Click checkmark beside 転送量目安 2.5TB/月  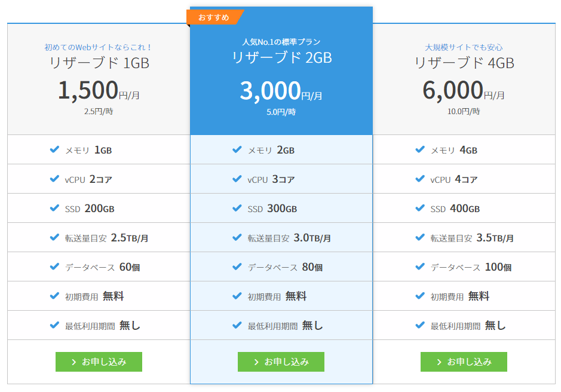(x=54, y=237)
